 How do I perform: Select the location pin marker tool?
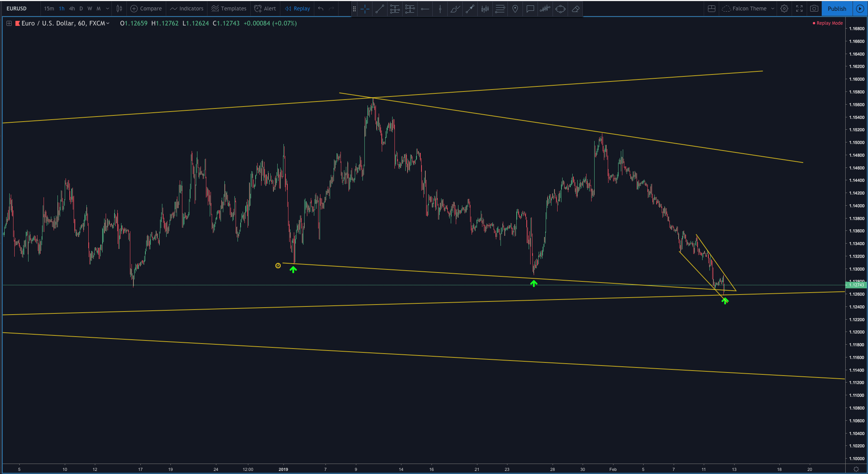515,9
